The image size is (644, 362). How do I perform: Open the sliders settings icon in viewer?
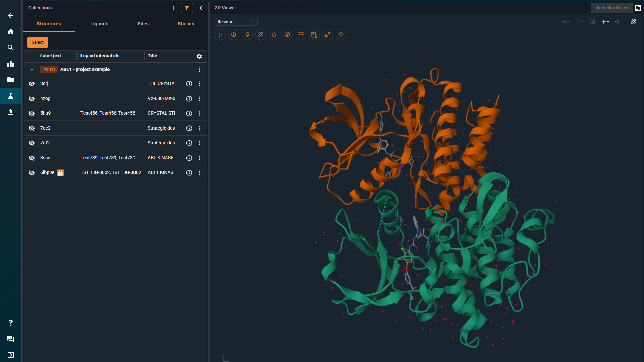pyautogui.click(x=301, y=35)
